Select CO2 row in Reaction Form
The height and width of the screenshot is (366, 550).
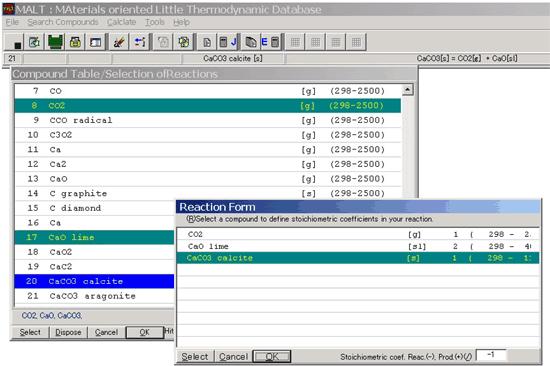pos(358,234)
